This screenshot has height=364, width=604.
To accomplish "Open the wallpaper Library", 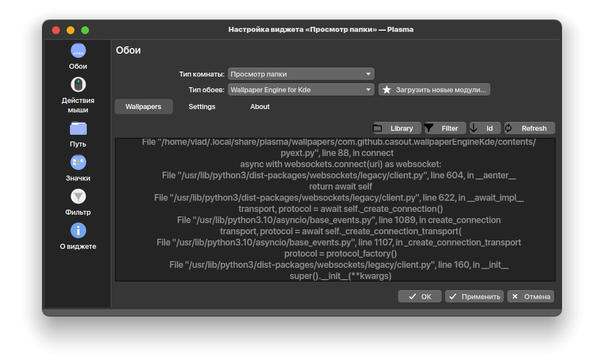I will click(x=396, y=128).
